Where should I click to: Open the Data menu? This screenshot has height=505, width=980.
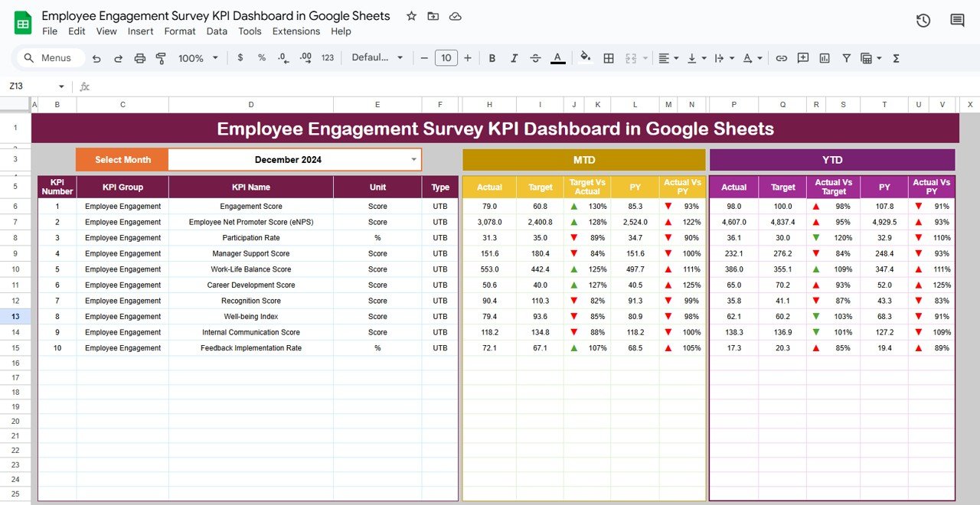point(217,31)
